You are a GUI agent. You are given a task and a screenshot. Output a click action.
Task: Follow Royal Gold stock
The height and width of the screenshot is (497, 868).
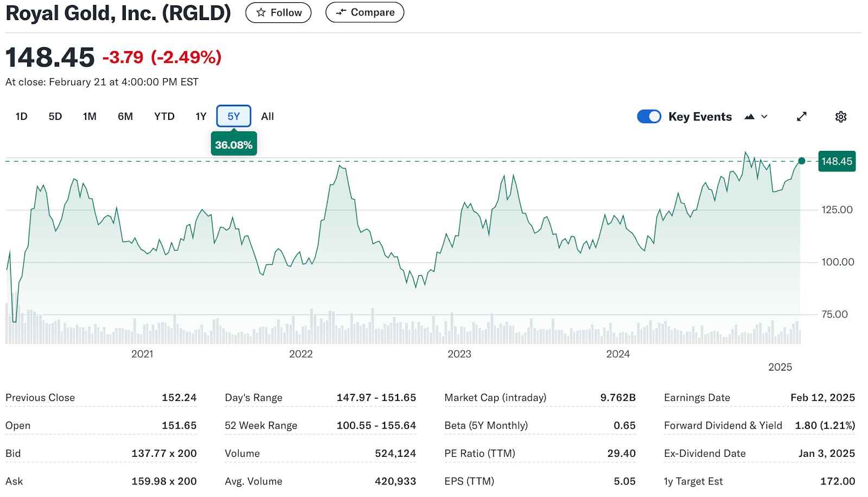[278, 12]
